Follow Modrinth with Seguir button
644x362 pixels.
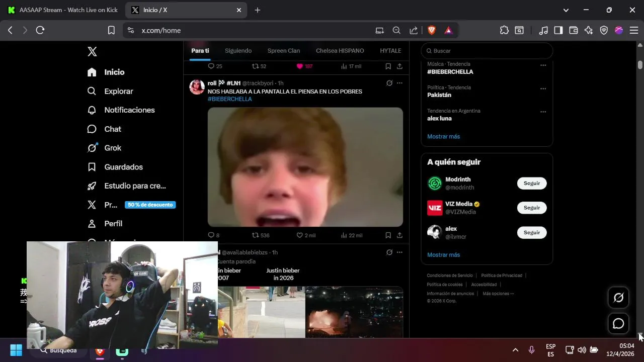click(532, 184)
